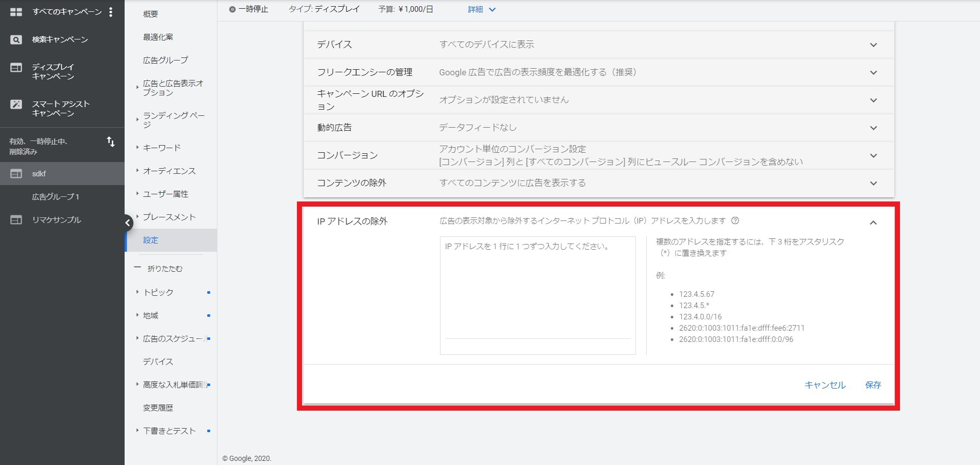The height and width of the screenshot is (465, 980).
Task: Expand the キャンペーン URL のオプション row
Action: (873, 100)
